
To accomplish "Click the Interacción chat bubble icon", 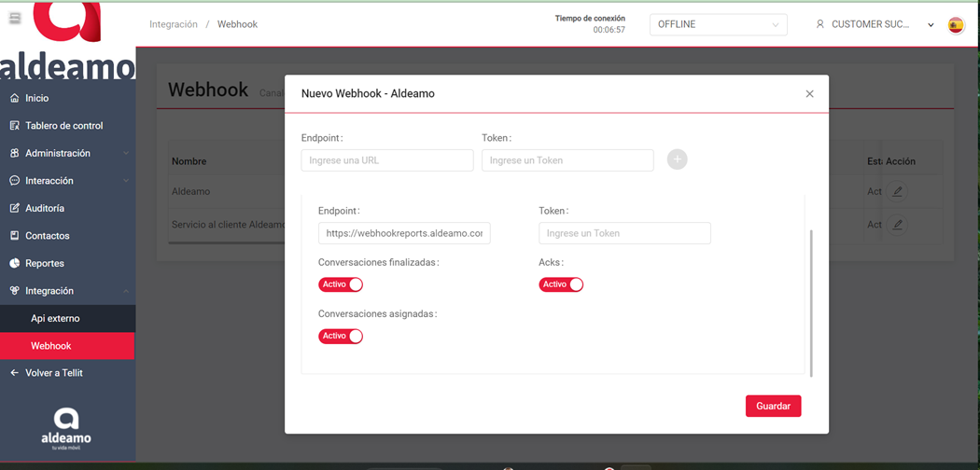I will [15, 180].
